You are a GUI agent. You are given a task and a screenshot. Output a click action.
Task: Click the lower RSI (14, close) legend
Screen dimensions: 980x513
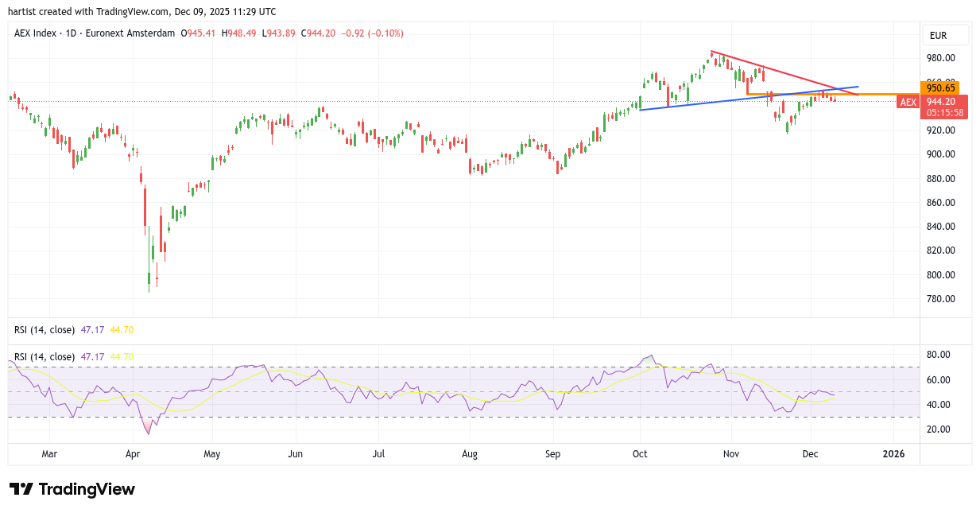pyautogui.click(x=45, y=357)
